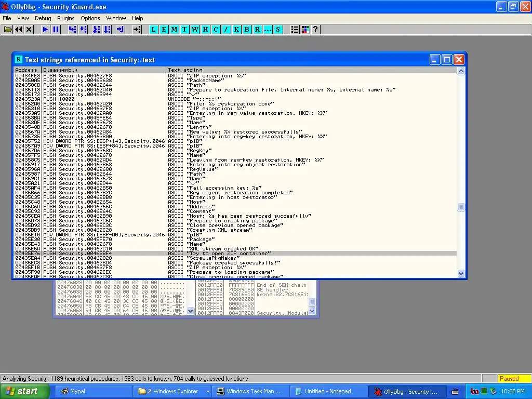Click the Trace over toolbar icon
Screen dimensions: 532x399
coord(107,30)
